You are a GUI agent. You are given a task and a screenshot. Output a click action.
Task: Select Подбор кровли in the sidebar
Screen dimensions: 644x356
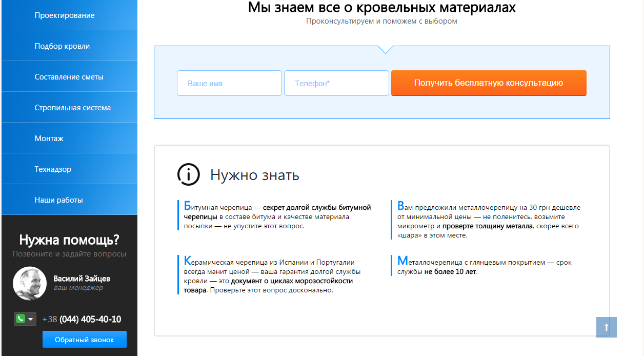pos(62,46)
